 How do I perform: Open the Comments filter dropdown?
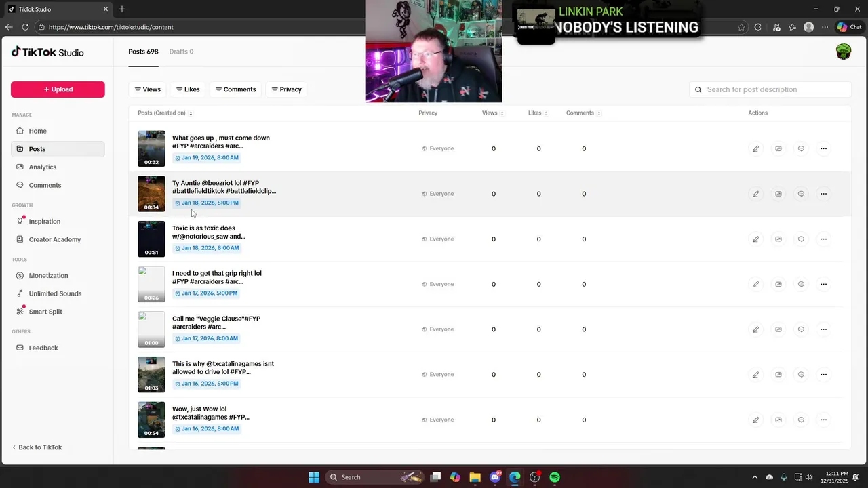(235, 89)
